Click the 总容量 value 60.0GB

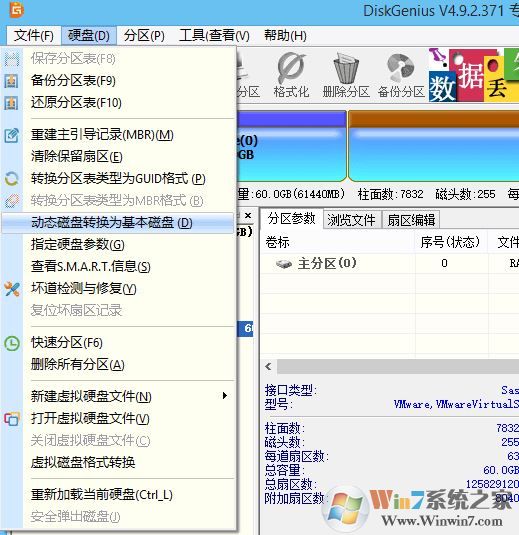click(501, 471)
